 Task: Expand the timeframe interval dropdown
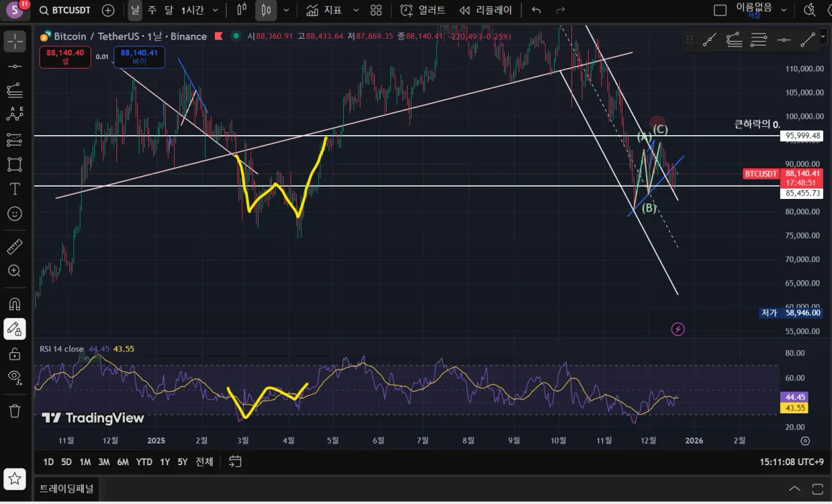[x=216, y=10]
